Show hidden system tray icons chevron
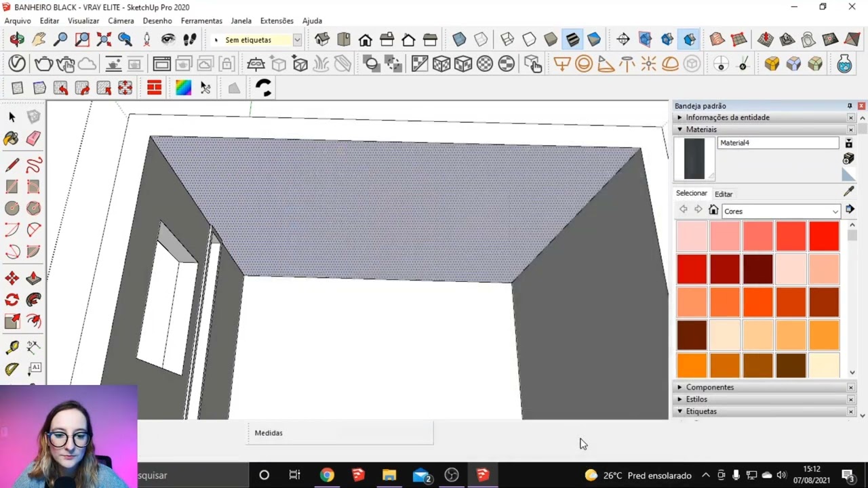 pyautogui.click(x=706, y=475)
